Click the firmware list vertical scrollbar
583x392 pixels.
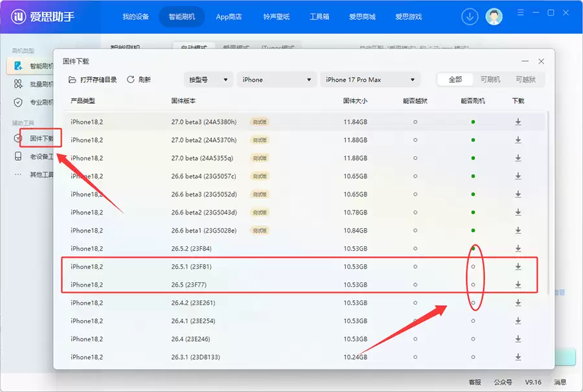click(x=548, y=203)
